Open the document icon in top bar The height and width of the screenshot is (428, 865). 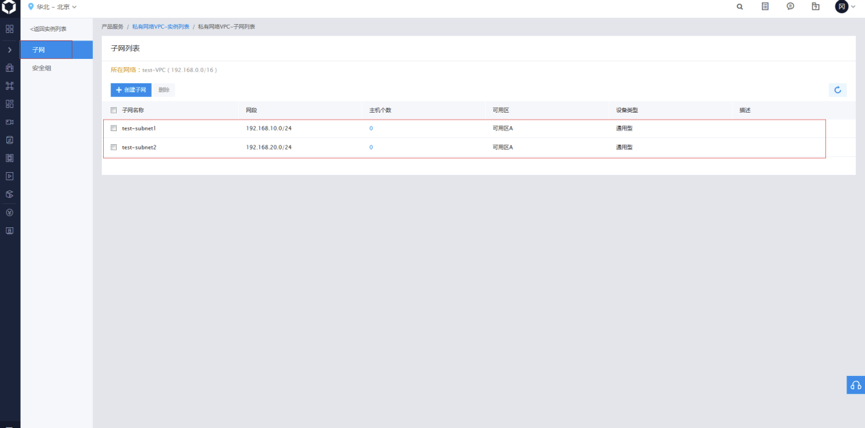765,7
